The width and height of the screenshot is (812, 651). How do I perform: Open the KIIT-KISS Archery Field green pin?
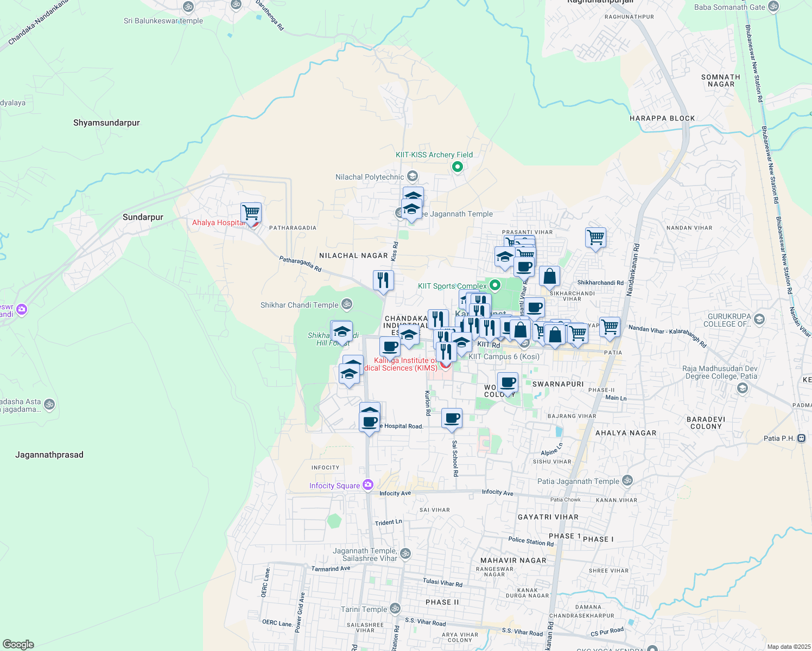tap(458, 167)
